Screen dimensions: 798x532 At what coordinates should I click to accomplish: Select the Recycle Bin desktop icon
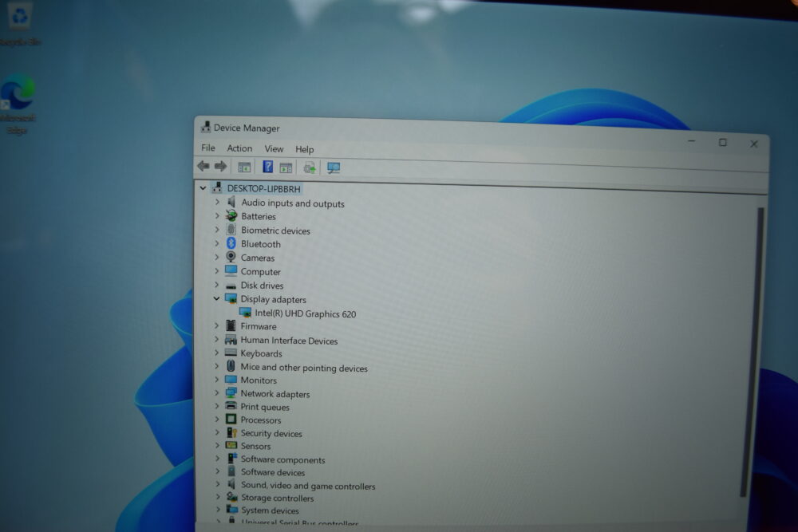coord(20,24)
